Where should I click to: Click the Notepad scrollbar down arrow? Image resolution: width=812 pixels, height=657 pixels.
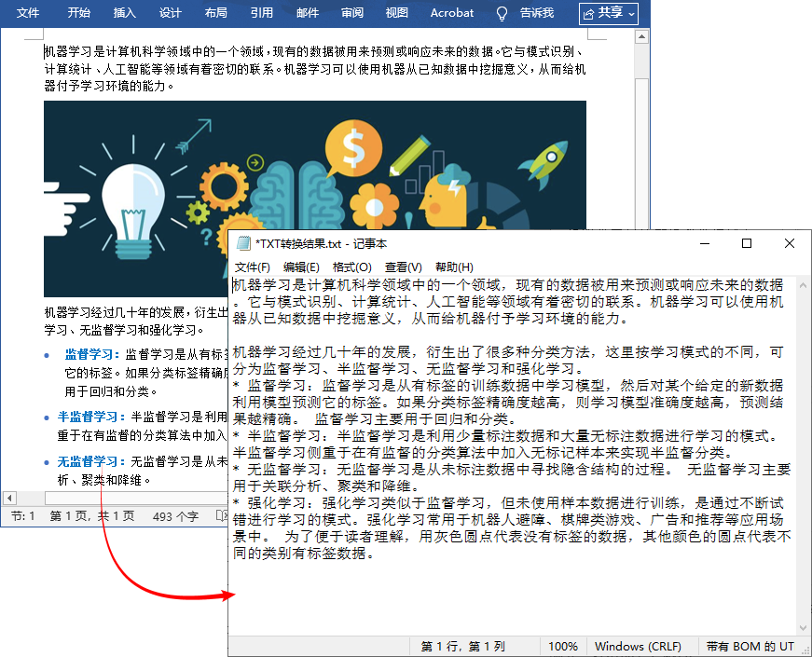coord(804,626)
